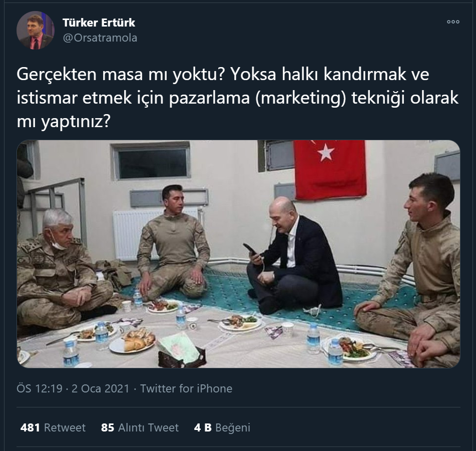This screenshot has height=451, width=476.
Task: Open the ÖS 12:19 timestamp
Action: tap(40, 388)
